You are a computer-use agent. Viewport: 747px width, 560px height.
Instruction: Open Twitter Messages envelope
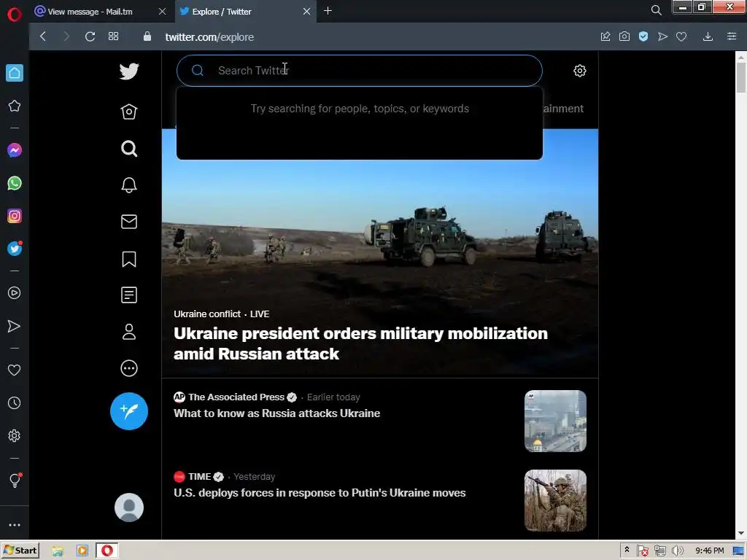tap(129, 222)
